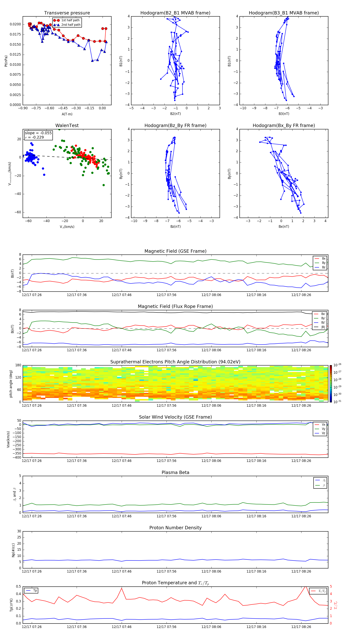Click '12/17 07:56' tick under Plasma Beta plot
351x644 pixels.
click(x=166, y=516)
